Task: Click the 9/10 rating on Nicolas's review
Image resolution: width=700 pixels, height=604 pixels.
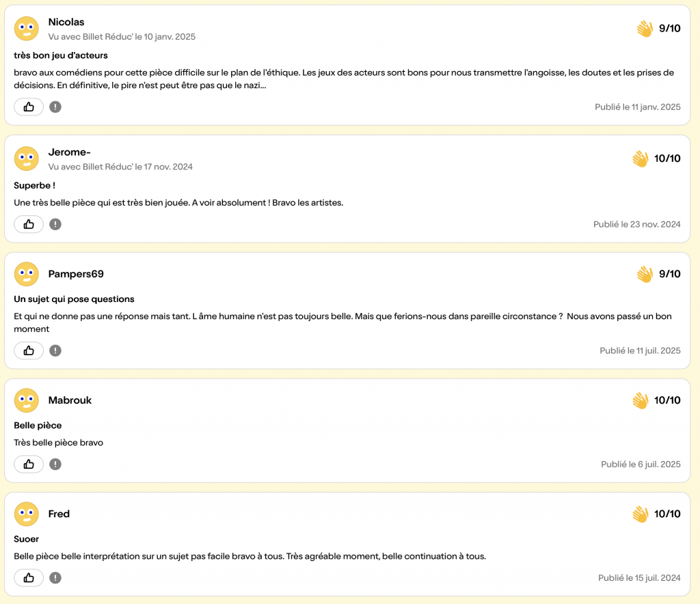Action: (669, 29)
